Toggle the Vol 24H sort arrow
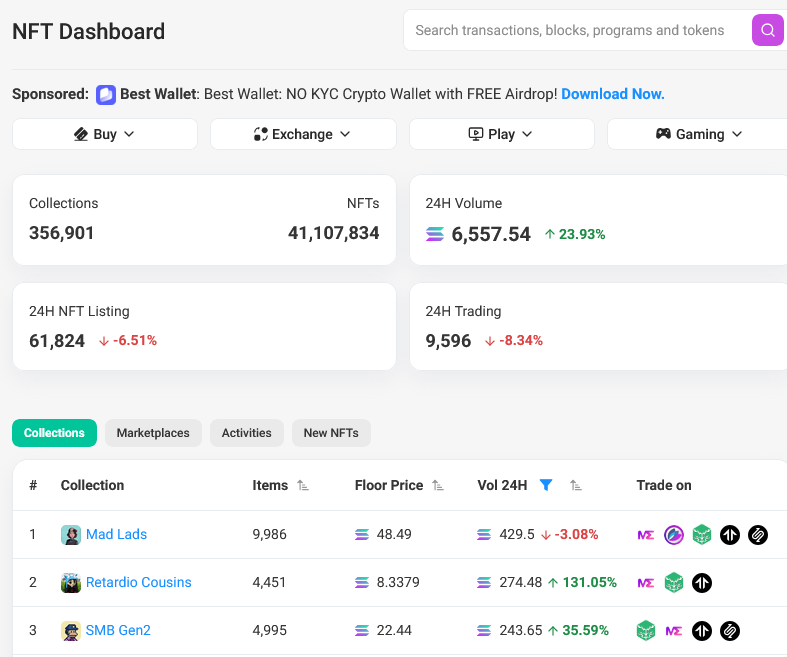This screenshot has height=657, width=787. [575, 486]
